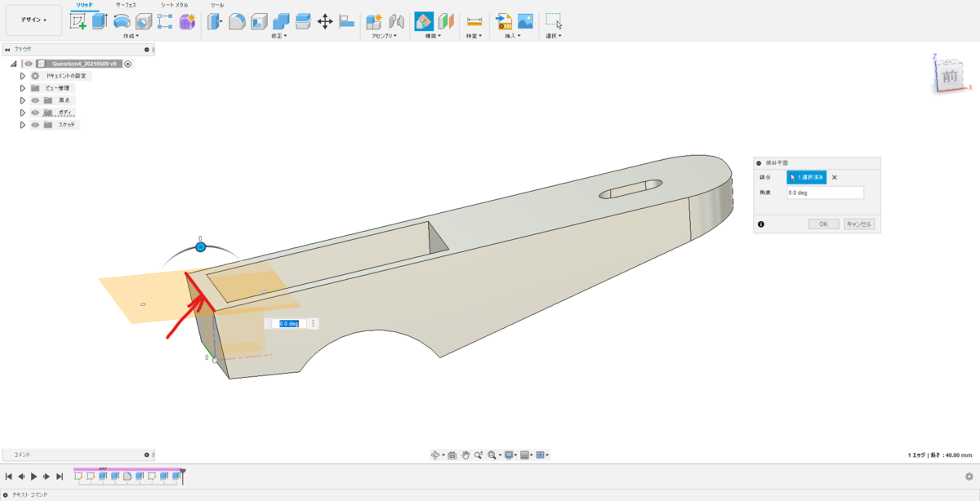Clear the line selection with X

835,177
